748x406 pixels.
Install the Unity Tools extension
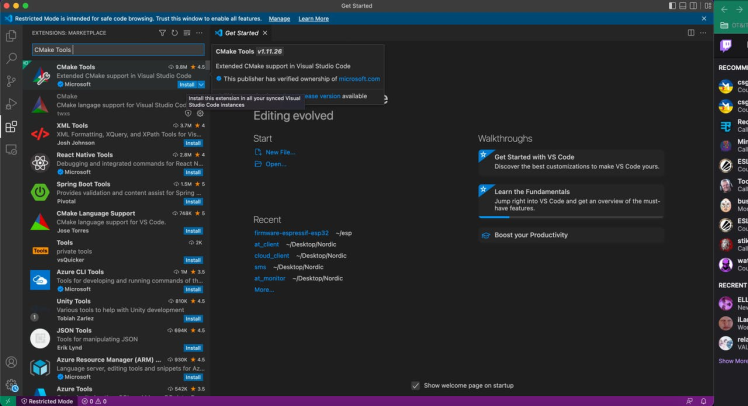point(193,319)
